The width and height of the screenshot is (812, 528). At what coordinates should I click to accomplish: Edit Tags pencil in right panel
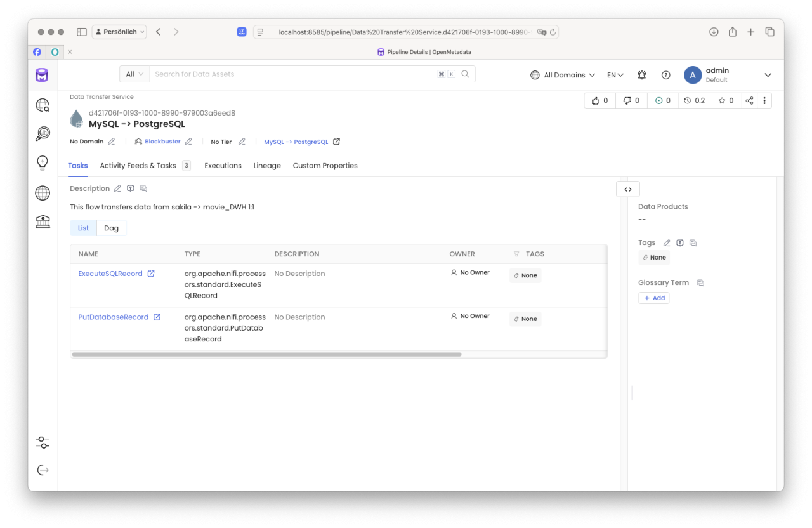point(667,242)
